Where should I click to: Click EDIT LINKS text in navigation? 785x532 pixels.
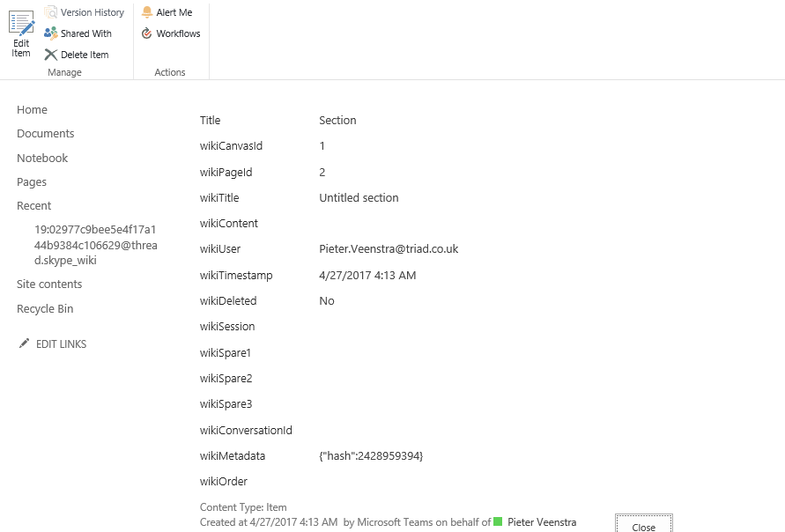pyautogui.click(x=61, y=344)
